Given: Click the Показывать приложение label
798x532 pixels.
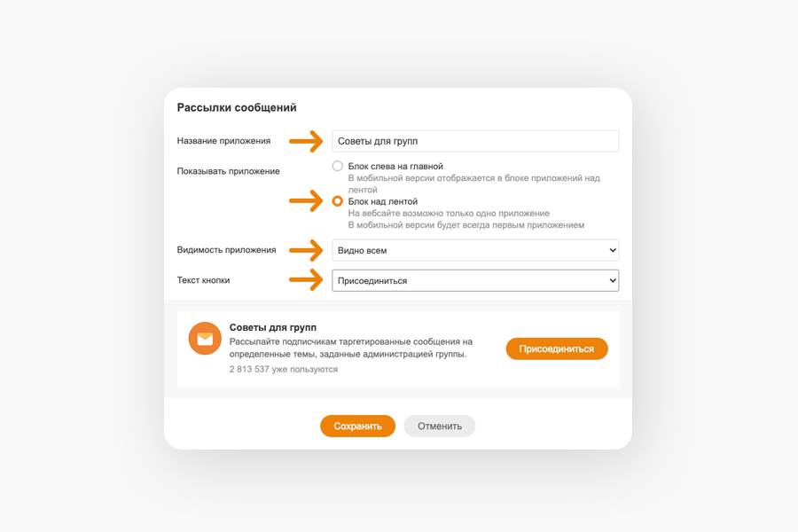Looking at the screenshot, I should 229,171.
